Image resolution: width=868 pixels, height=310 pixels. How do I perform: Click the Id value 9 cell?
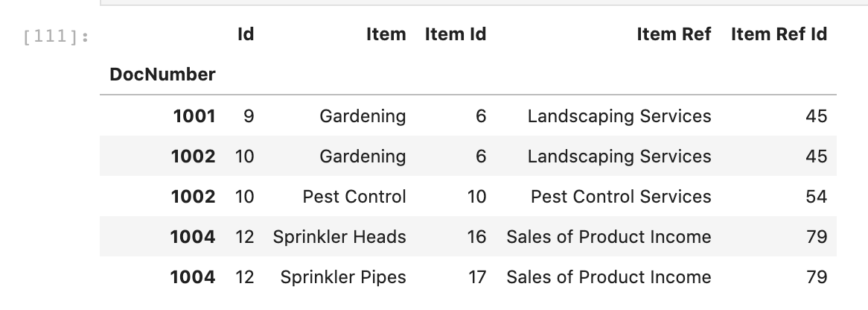click(x=248, y=116)
